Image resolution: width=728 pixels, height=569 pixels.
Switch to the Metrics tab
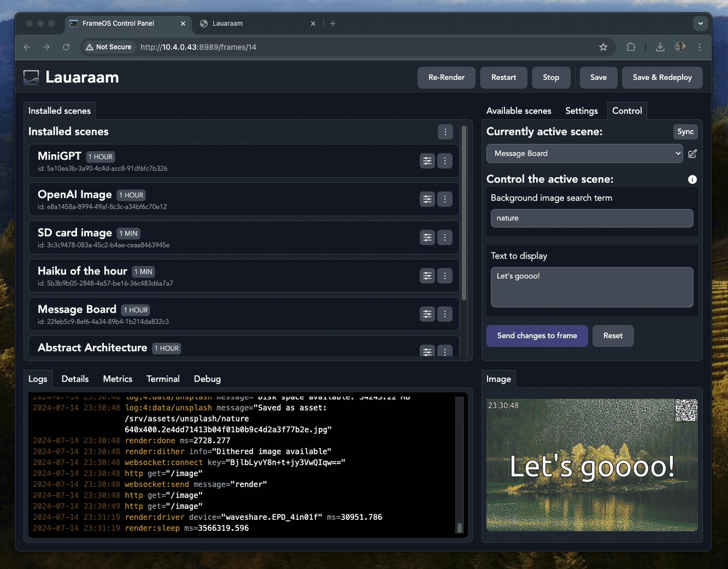[117, 379]
